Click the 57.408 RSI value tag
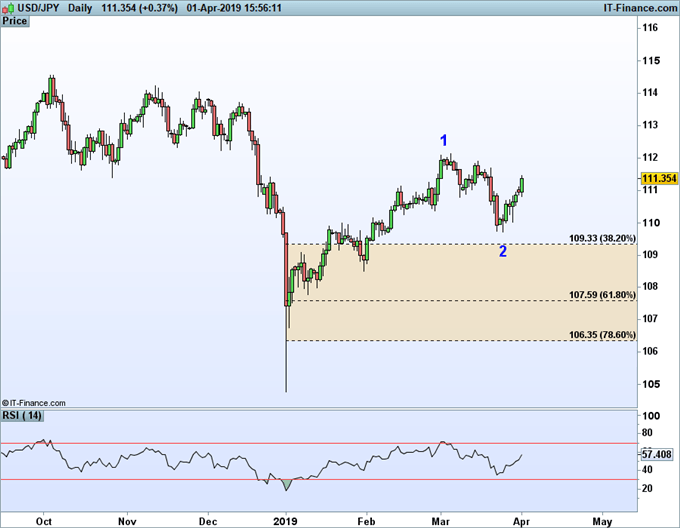Screen dimensions: 680x528 tap(657, 454)
